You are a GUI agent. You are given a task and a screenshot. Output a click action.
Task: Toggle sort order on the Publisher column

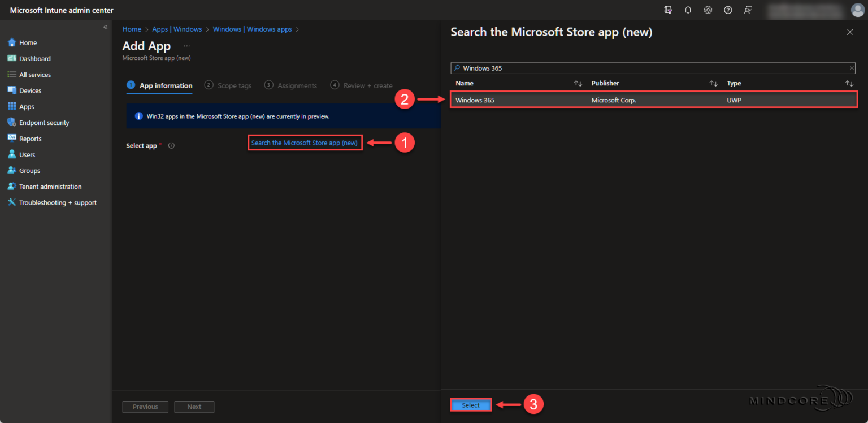(713, 83)
